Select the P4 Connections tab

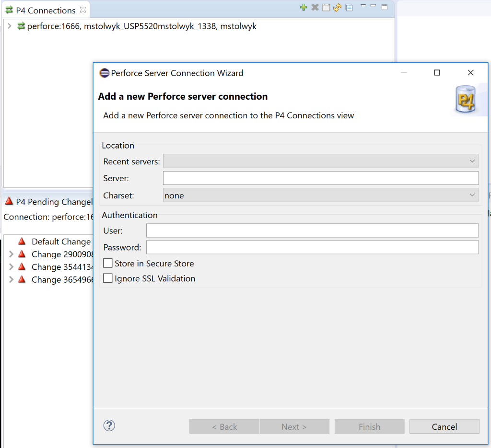coord(46,11)
